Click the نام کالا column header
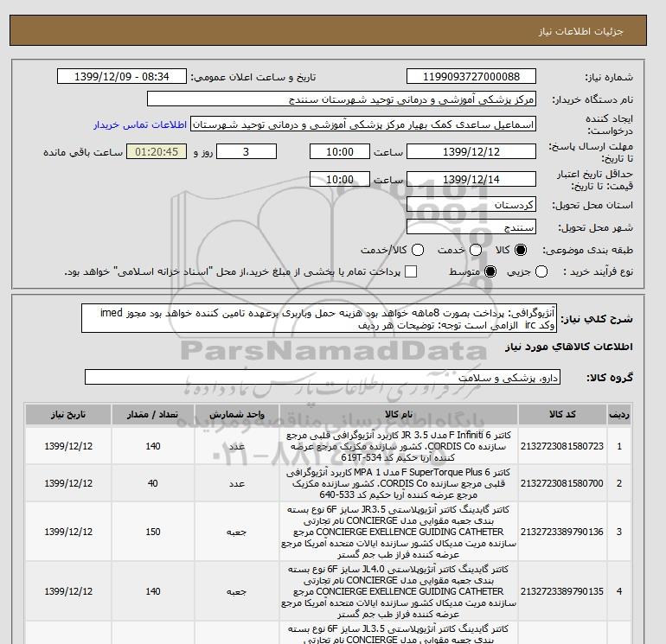 (399, 414)
